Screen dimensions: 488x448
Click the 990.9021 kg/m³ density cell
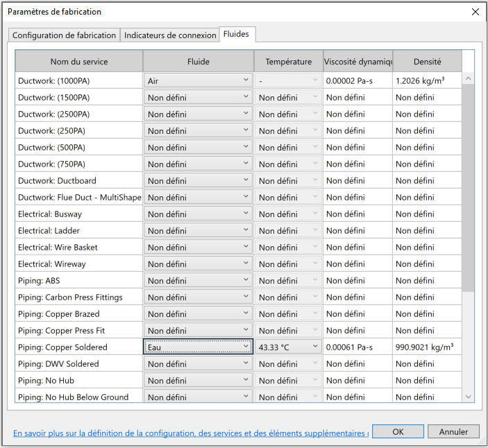click(x=428, y=347)
